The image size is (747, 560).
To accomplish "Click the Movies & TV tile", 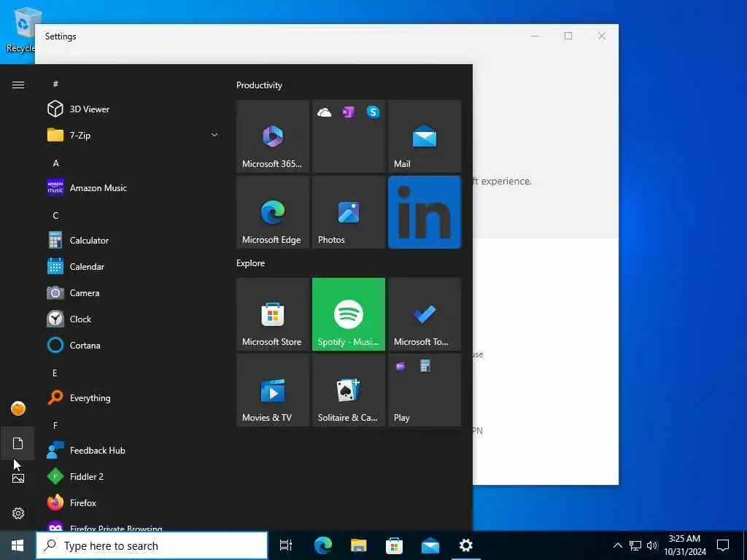I will click(273, 390).
